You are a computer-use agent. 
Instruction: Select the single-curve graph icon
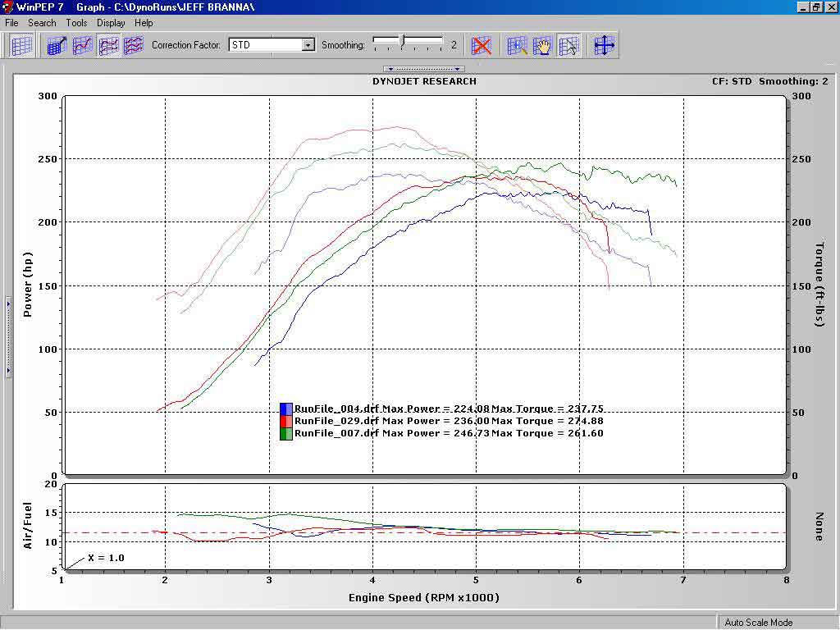point(83,46)
